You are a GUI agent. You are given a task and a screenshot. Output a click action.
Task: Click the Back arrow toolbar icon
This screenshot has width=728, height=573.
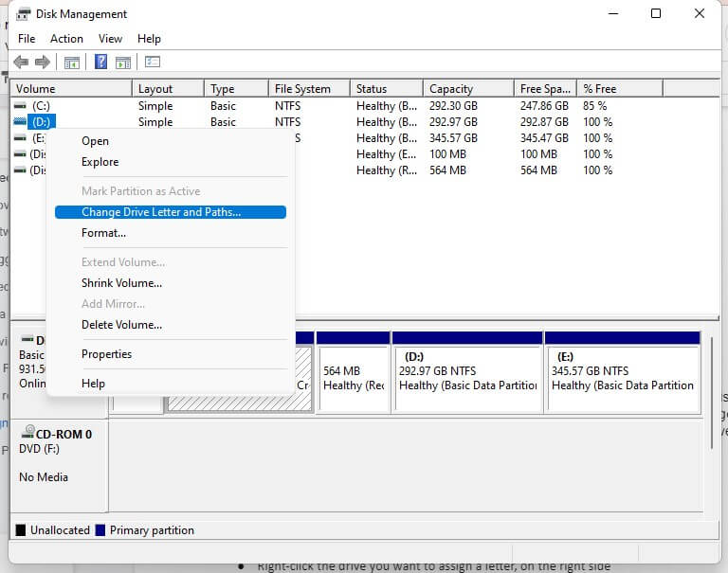pos(21,62)
